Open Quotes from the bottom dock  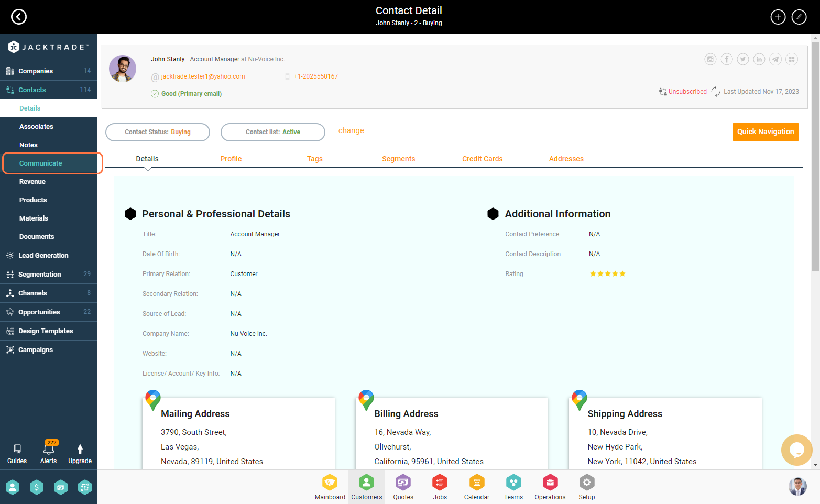point(403,487)
